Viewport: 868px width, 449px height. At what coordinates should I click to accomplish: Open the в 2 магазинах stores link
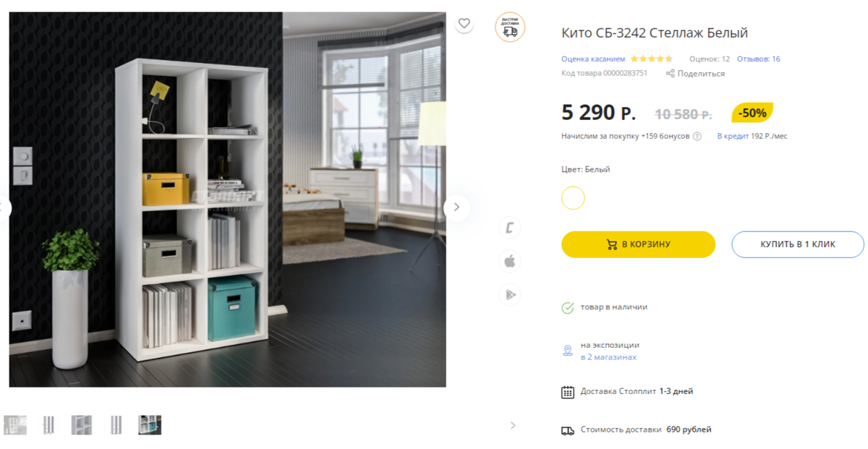pos(609,357)
